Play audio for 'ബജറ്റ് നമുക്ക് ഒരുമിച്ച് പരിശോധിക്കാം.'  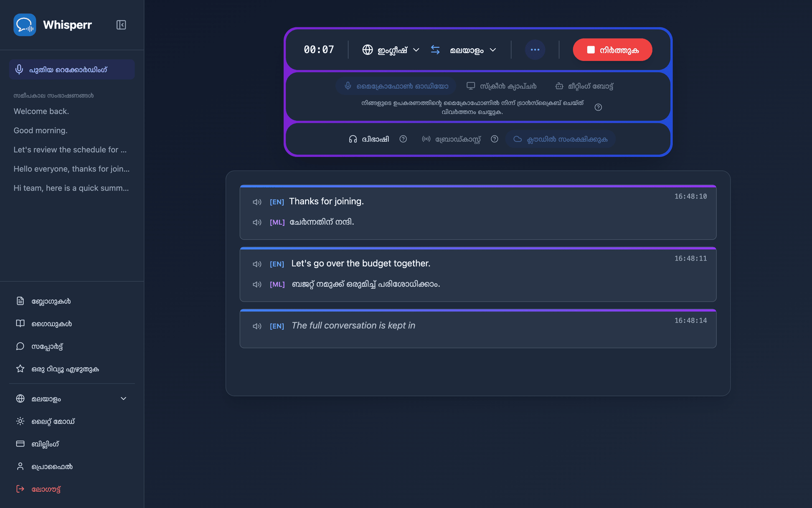click(257, 284)
